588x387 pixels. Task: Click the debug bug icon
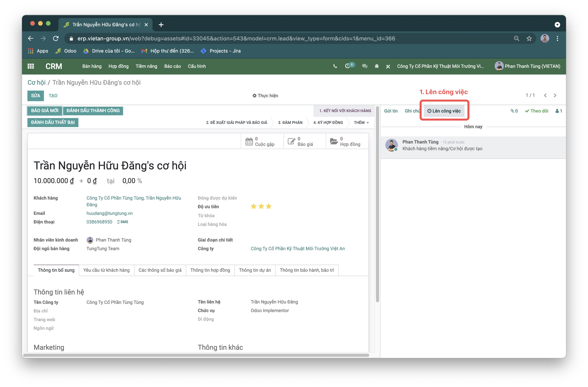pos(377,66)
